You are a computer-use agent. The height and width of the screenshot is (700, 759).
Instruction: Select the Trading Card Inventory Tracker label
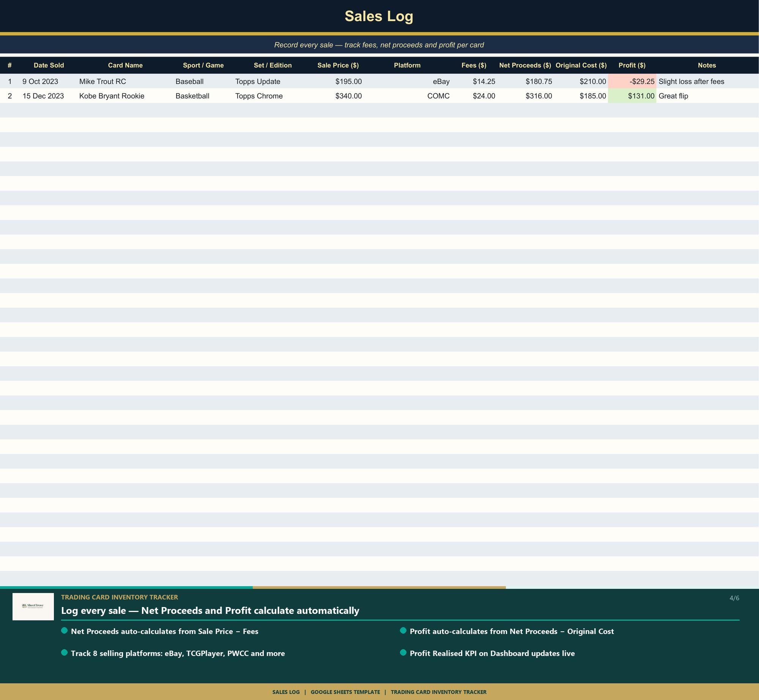[x=120, y=597]
